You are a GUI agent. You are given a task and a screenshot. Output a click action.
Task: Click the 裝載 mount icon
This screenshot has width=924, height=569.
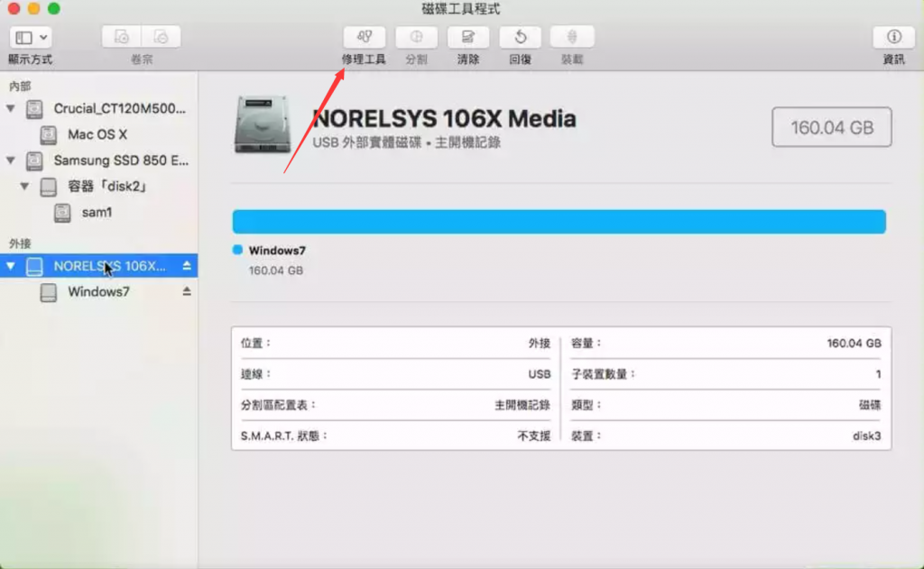coord(571,37)
